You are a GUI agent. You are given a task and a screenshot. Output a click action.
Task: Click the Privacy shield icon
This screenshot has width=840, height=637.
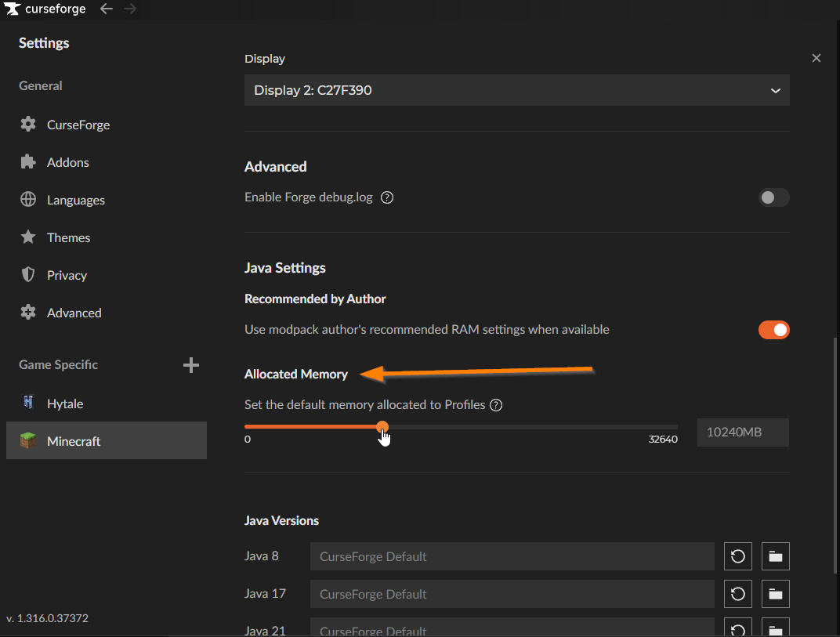[x=28, y=275]
